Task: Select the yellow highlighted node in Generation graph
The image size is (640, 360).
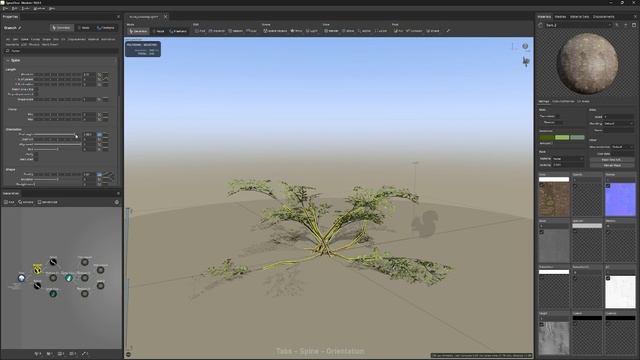Action: (37, 269)
